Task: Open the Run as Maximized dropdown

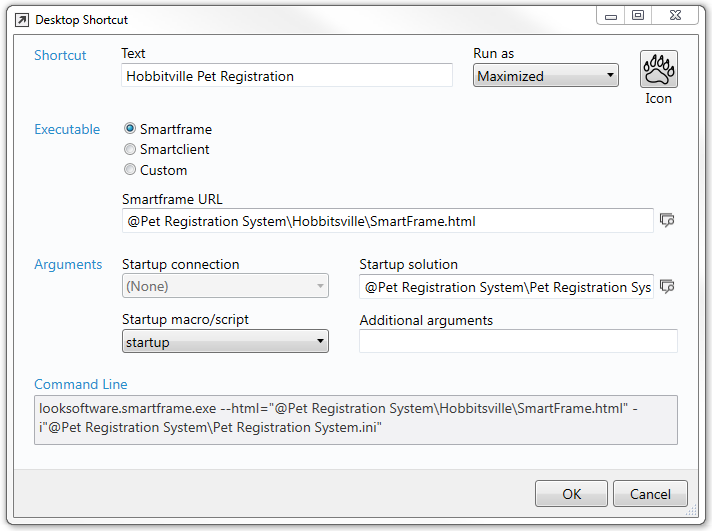Action: [546, 75]
